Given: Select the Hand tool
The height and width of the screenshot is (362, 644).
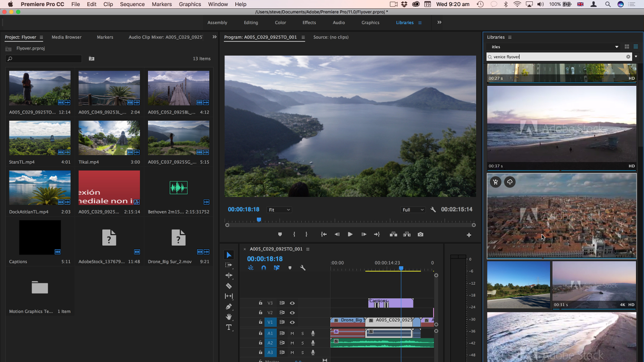Looking at the screenshot, I should pos(229,317).
